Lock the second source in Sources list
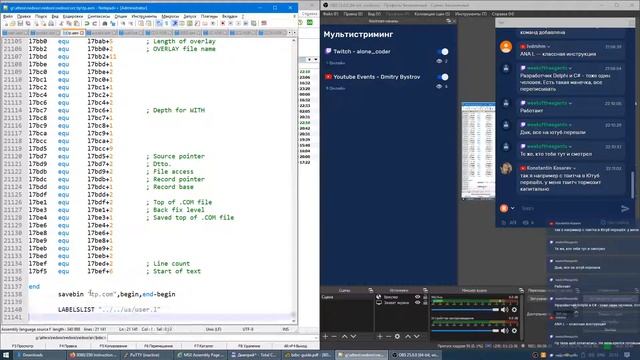Viewport: 640px width, 360px height. [x=425, y=303]
